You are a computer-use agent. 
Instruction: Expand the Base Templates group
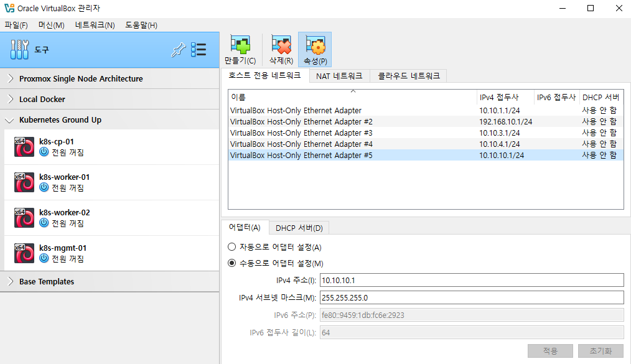[x=11, y=281]
